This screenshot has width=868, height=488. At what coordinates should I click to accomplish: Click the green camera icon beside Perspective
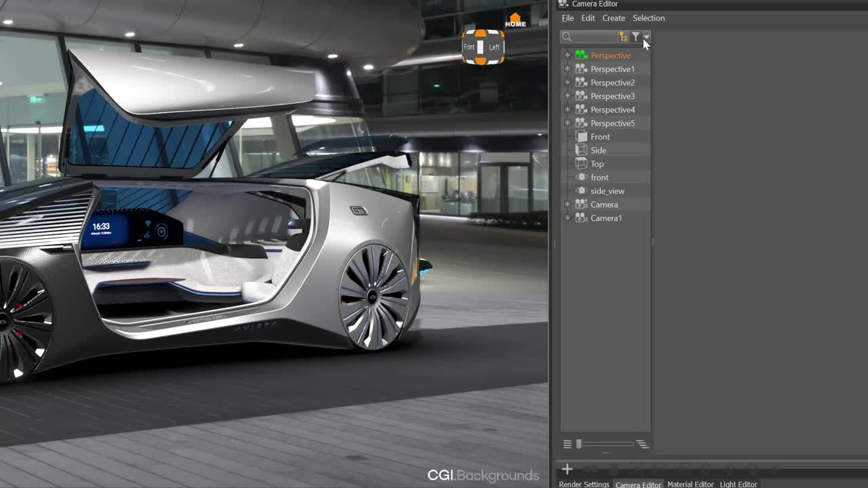[x=581, y=55]
